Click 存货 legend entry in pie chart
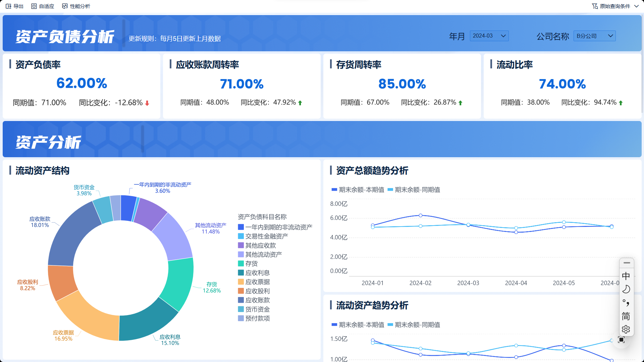Image resolution: width=644 pixels, height=362 pixels. [251, 263]
